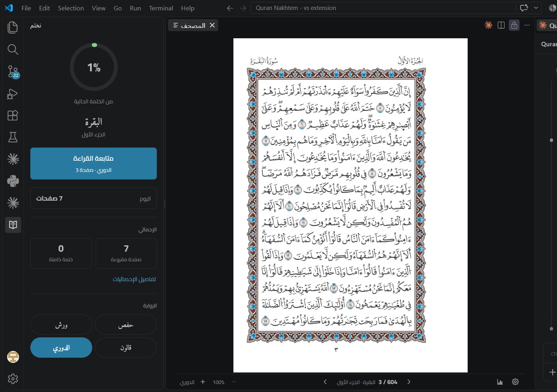Open the Explorer view in activity bar

click(x=13, y=27)
